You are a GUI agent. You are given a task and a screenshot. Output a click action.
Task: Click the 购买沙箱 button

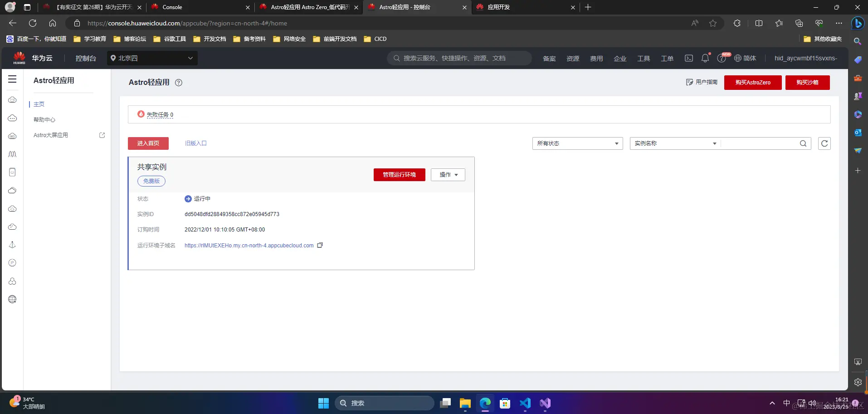pyautogui.click(x=808, y=83)
